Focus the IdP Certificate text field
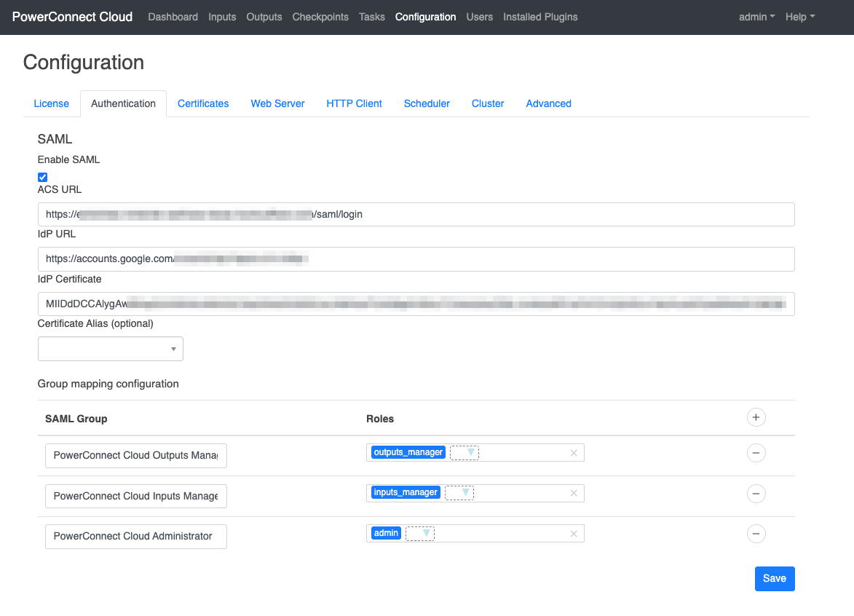 [x=416, y=304]
